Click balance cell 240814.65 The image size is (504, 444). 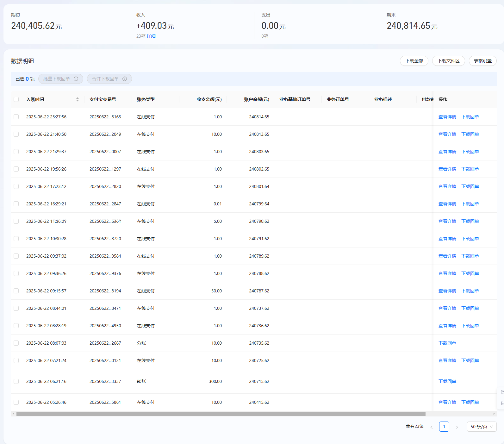click(259, 117)
